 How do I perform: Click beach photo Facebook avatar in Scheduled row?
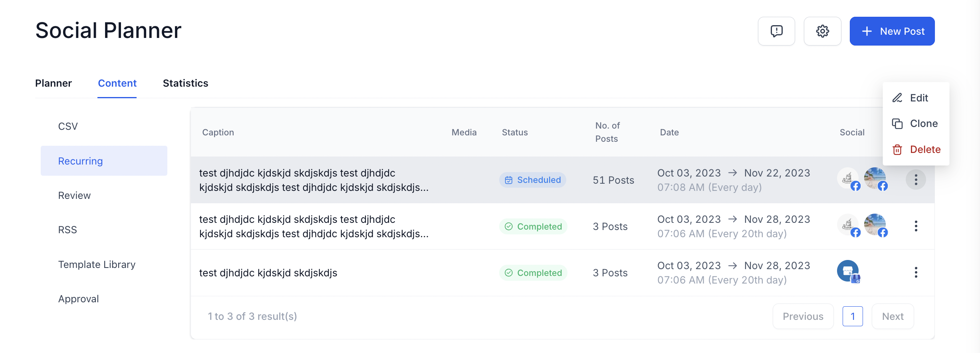pos(875,178)
